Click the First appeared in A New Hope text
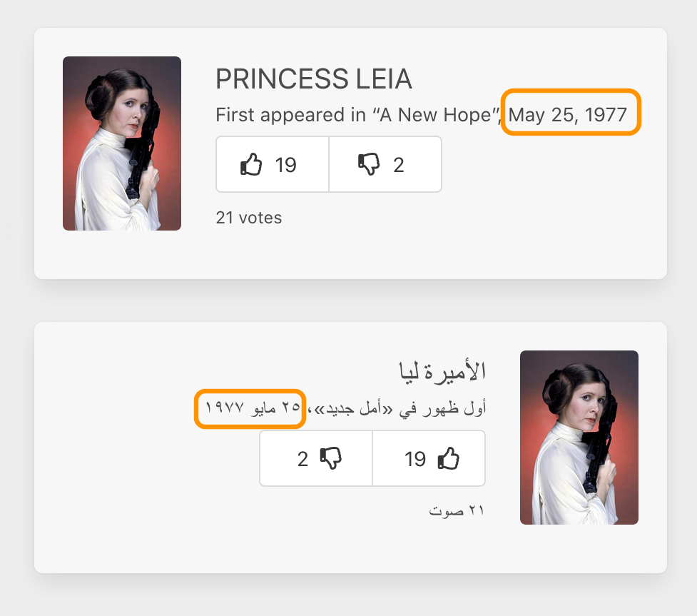Viewport: 697px width, 616px height. (356, 114)
